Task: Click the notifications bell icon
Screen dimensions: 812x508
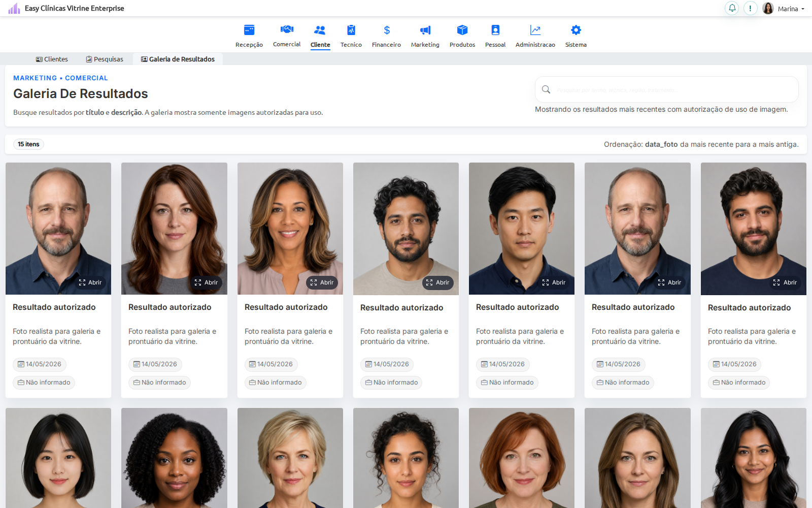Action: [x=732, y=8]
